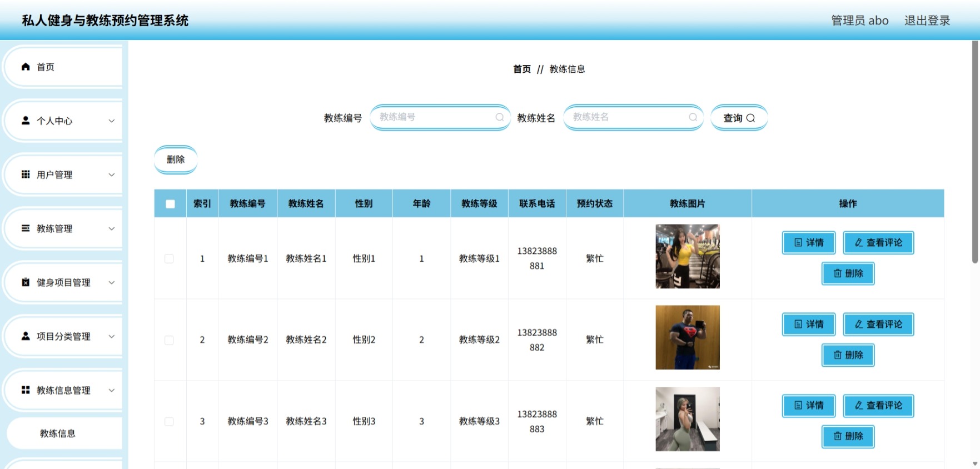Open 健身项目管理 sidebar menu
The width and height of the screenshot is (980, 469).
pos(63,282)
